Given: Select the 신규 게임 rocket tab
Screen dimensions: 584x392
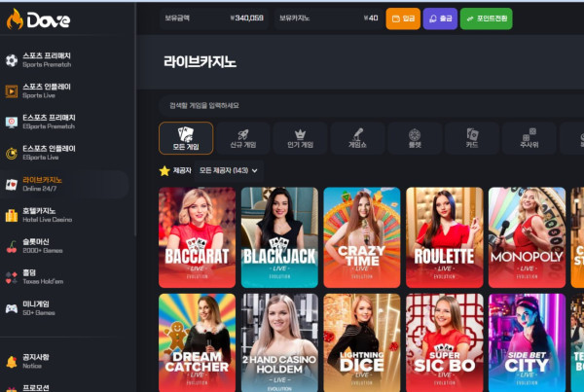Looking at the screenshot, I should tap(242, 138).
